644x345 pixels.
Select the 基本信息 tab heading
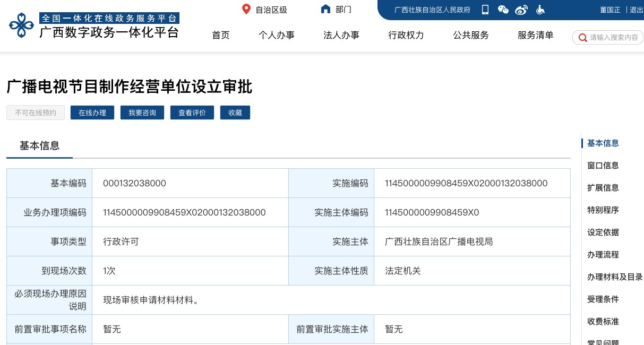pyautogui.click(x=39, y=145)
